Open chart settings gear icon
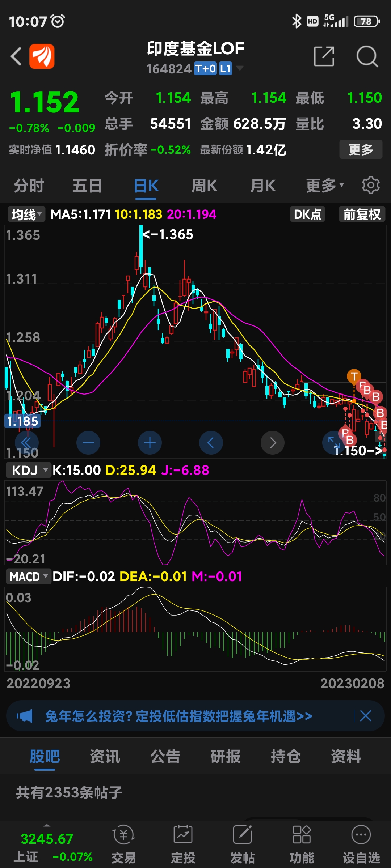The width and height of the screenshot is (391, 868). pyautogui.click(x=371, y=186)
